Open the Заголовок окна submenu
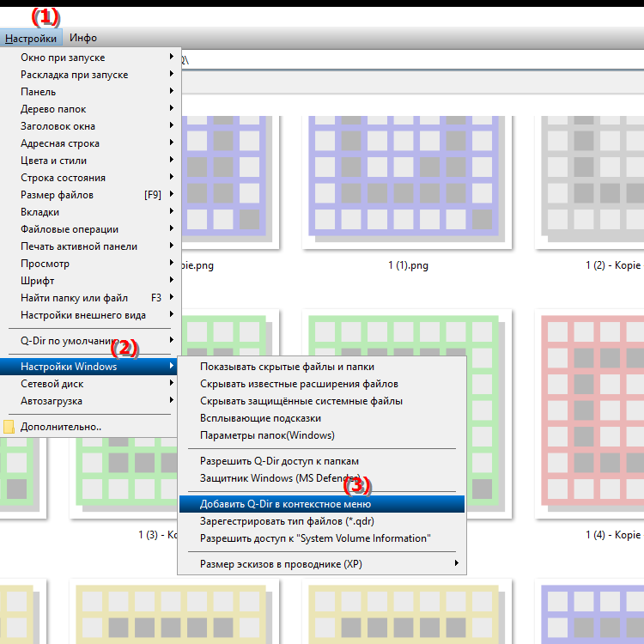 89,126
